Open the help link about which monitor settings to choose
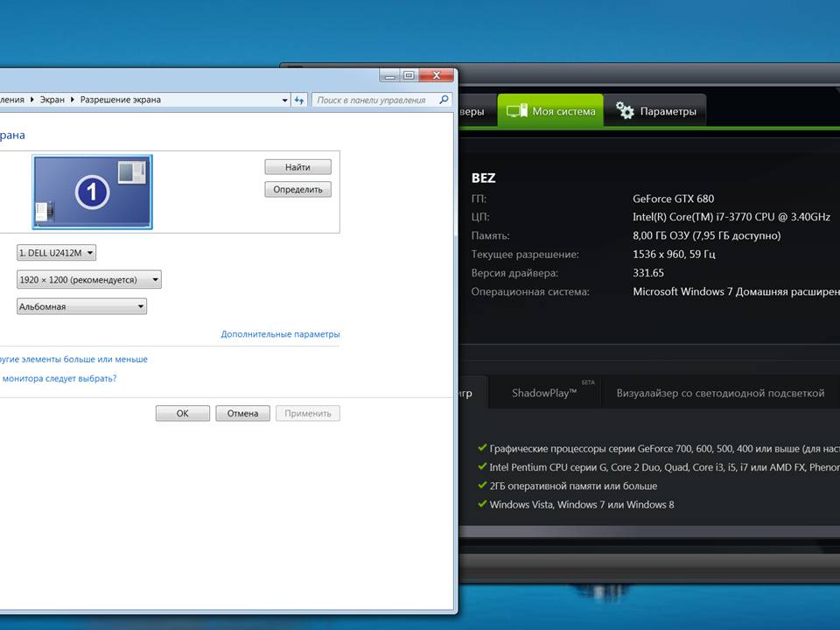Viewport: 840px width, 630px height. [x=59, y=378]
